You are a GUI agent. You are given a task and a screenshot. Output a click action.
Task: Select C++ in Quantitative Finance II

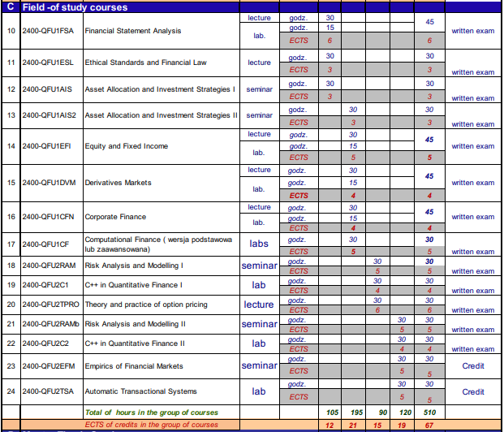click(135, 343)
